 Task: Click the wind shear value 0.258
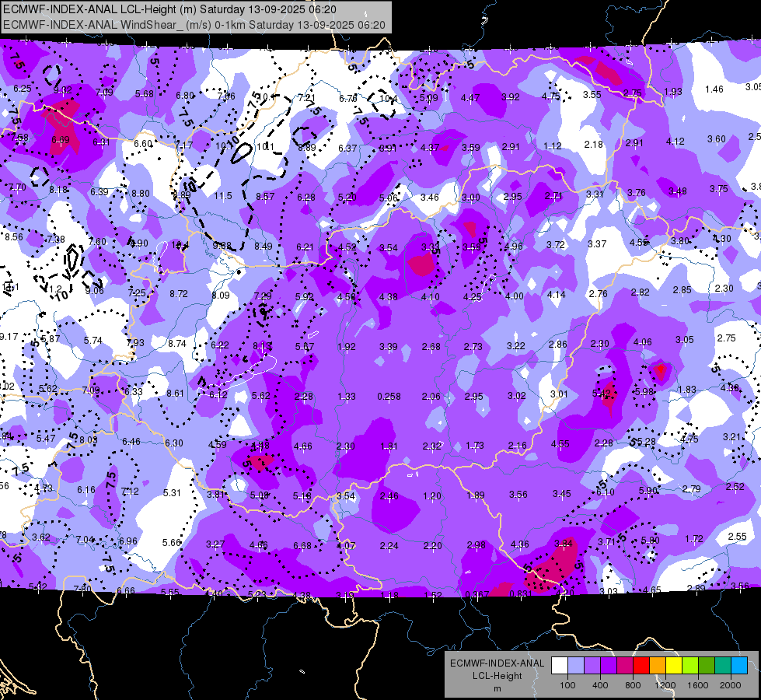tap(389, 397)
